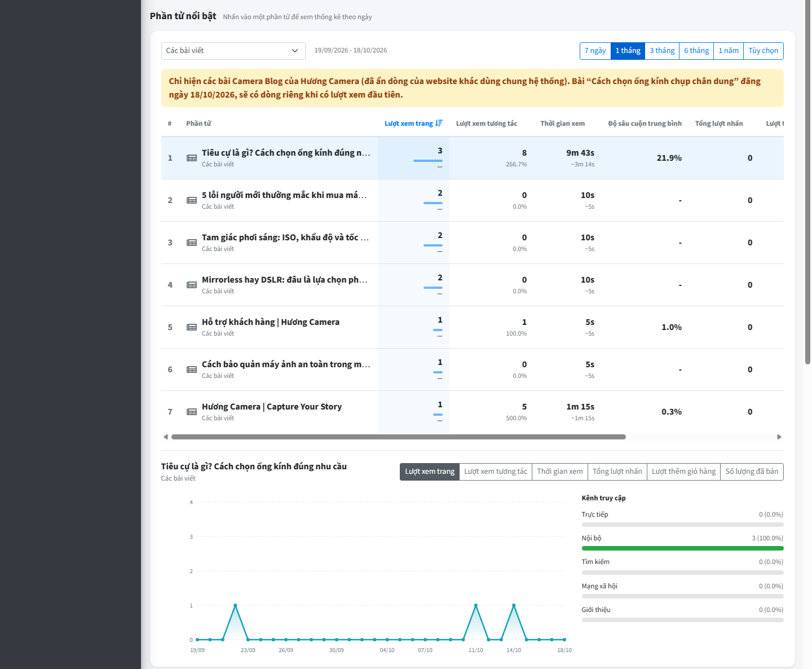The image size is (812, 669).
Task: Open the "Mirrorless hay DSLR" article row
Action: click(x=473, y=285)
